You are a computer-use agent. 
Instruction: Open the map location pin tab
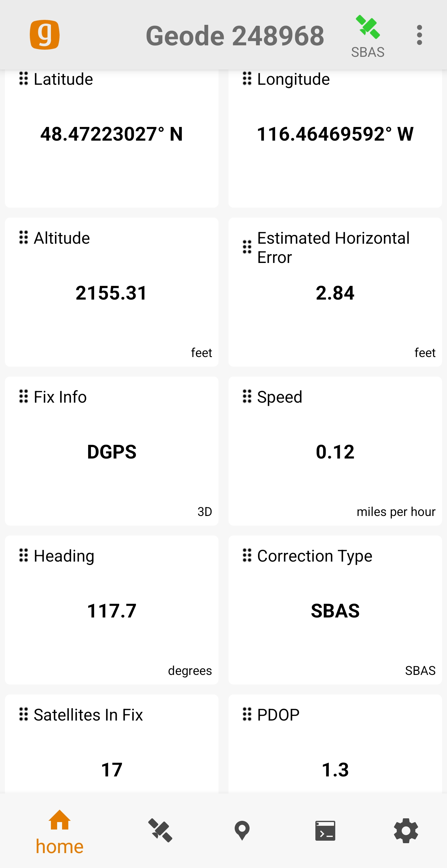tap(242, 830)
